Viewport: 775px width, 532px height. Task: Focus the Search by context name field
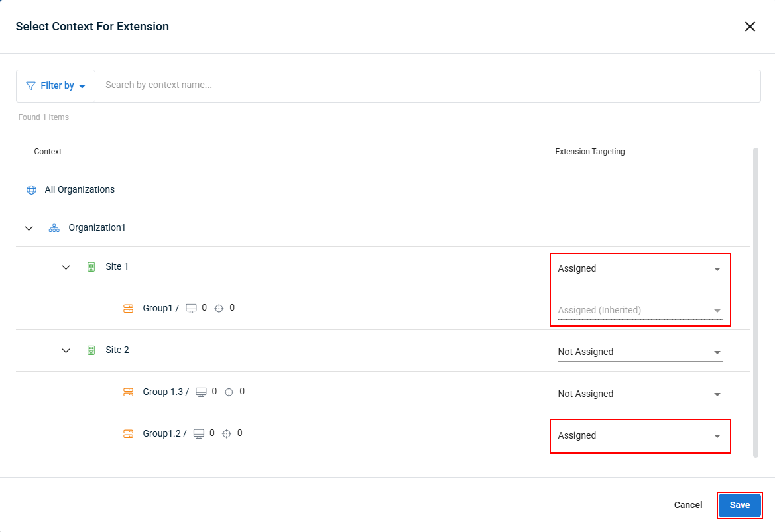428,85
